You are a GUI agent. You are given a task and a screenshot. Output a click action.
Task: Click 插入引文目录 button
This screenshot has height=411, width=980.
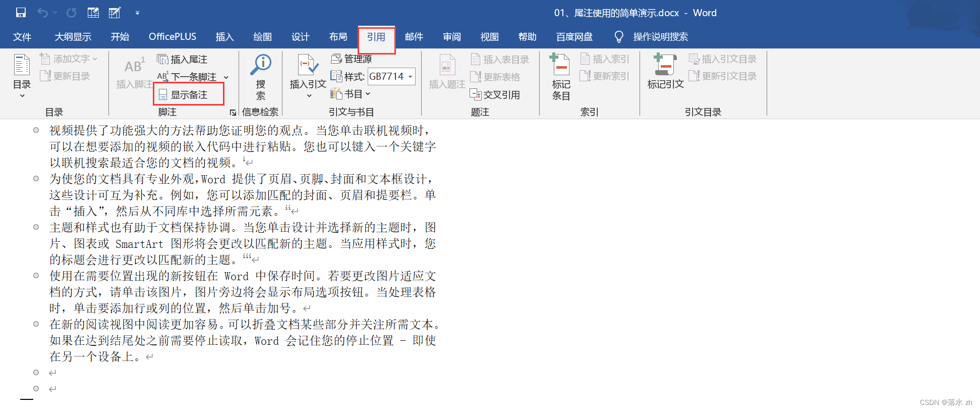(723, 59)
